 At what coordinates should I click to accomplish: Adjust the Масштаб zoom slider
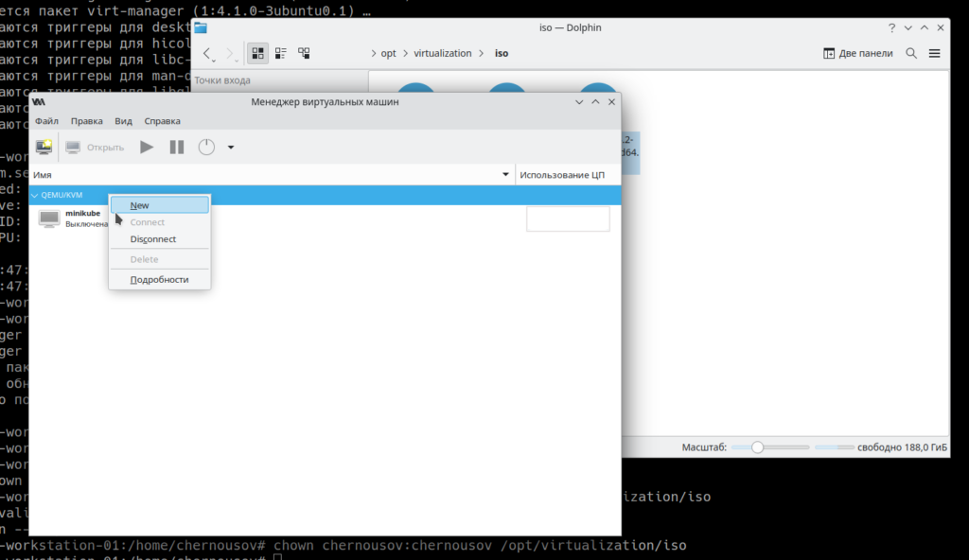click(x=757, y=447)
